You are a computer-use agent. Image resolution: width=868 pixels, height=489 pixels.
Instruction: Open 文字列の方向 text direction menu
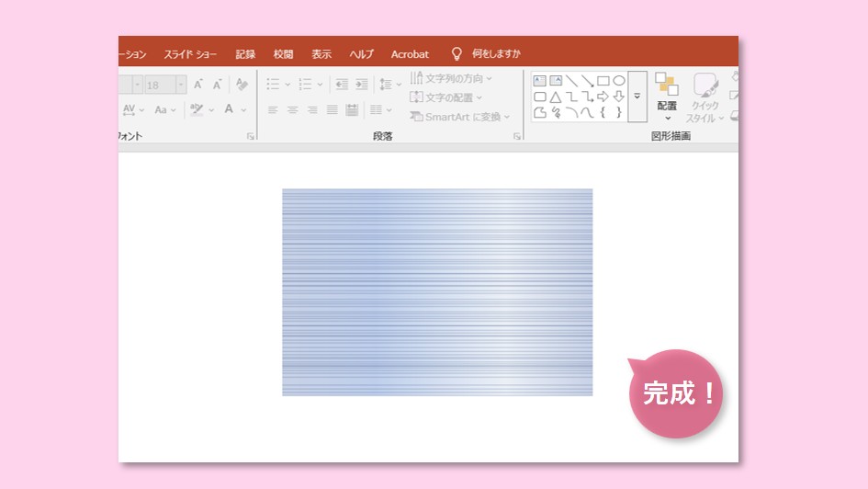(x=451, y=79)
